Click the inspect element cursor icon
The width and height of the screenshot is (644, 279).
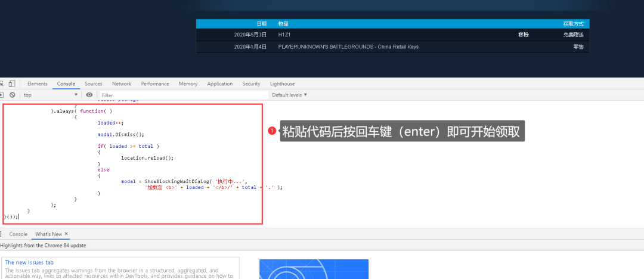coord(2,84)
